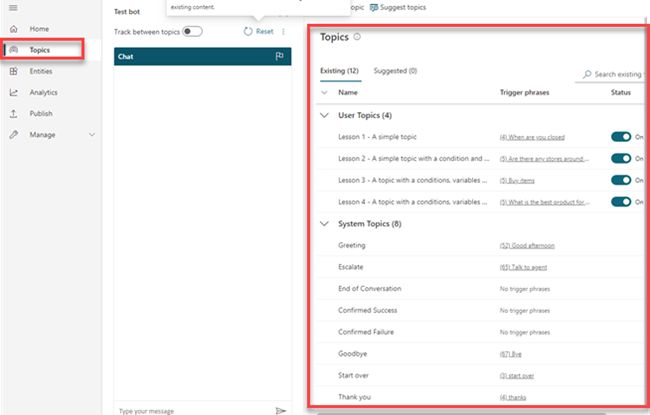Click the Publish upload icon
Image resolution: width=650 pixels, height=415 pixels.
pos(14,114)
